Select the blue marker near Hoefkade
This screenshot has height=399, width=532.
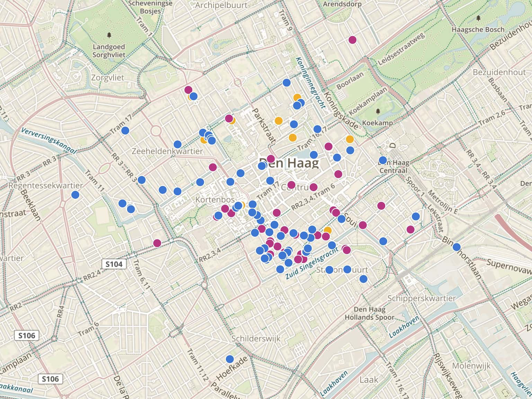pos(230,359)
